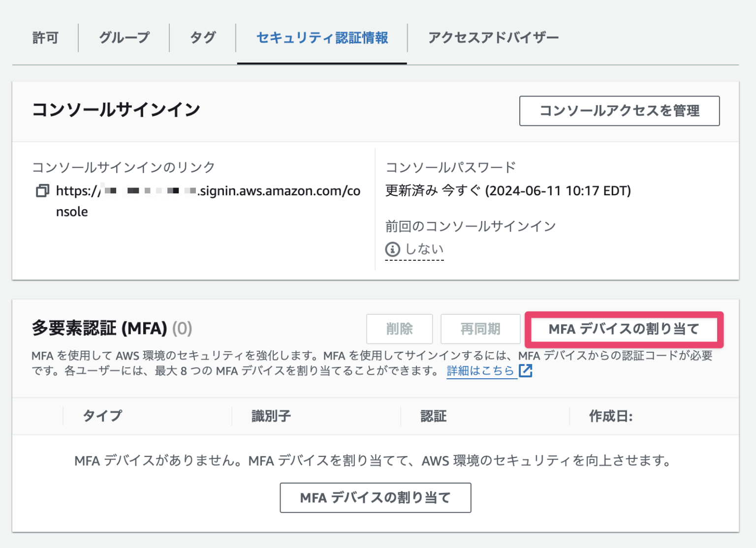756x548 pixels.
Task: Switch to the アクセスアドバイザー tab
Action: pyautogui.click(x=493, y=38)
